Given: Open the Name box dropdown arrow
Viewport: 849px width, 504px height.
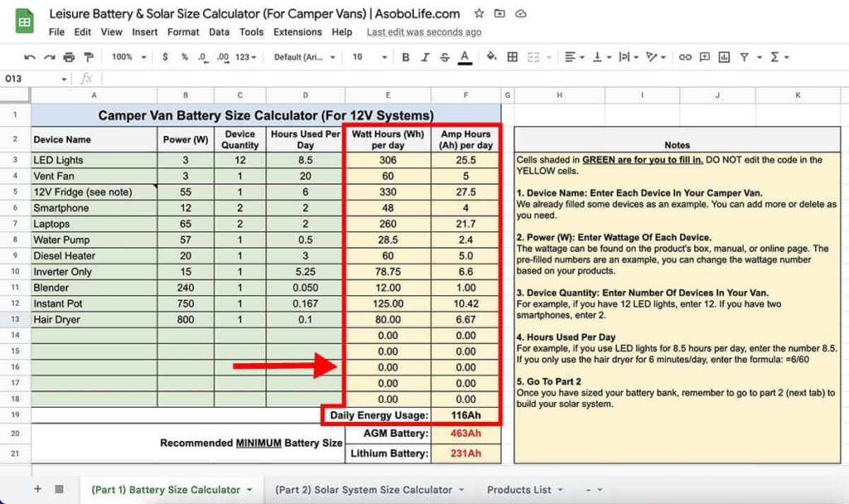Looking at the screenshot, I should click(x=64, y=79).
